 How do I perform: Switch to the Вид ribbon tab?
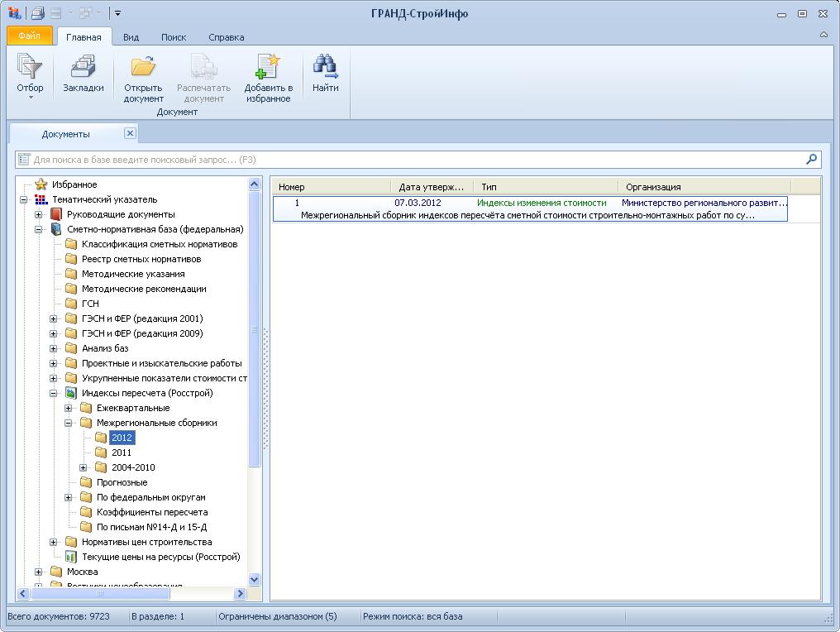[131, 37]
